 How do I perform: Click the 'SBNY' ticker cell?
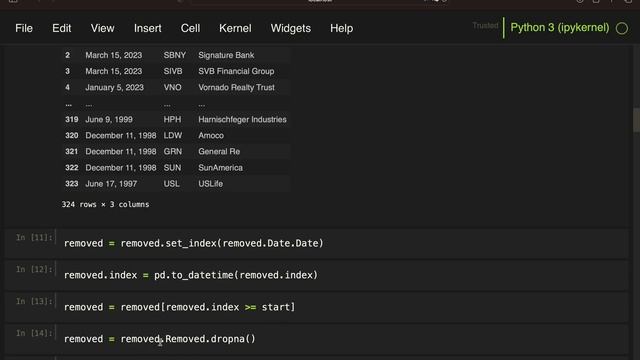pyautogui.click(x=175, y=55)
